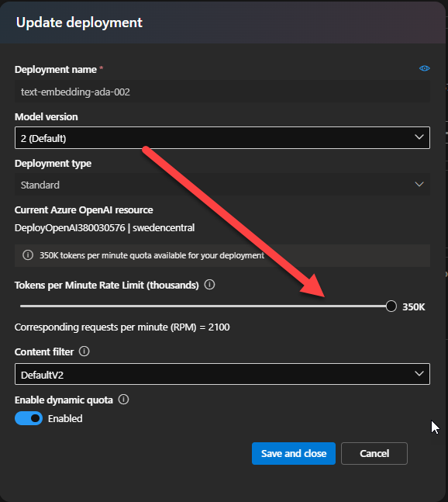Click the info icon in the 350K quota banner
Viewport: 448px width, 502px height.
click(x=28, y=255)
